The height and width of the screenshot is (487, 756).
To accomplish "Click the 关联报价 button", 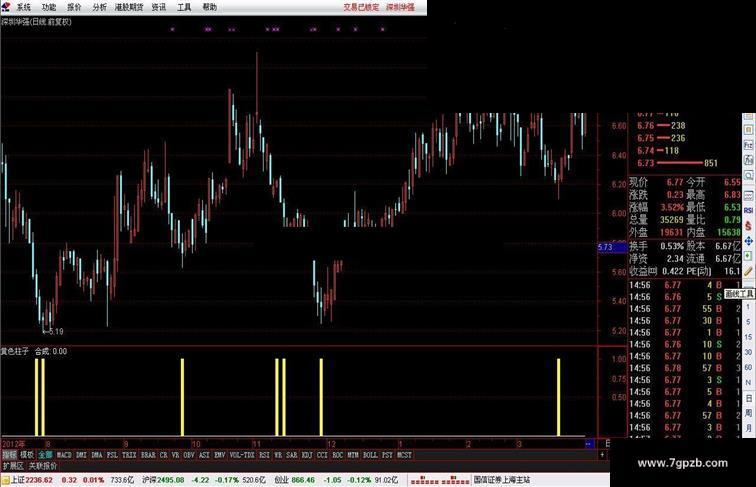I will [x=43, y=466].
